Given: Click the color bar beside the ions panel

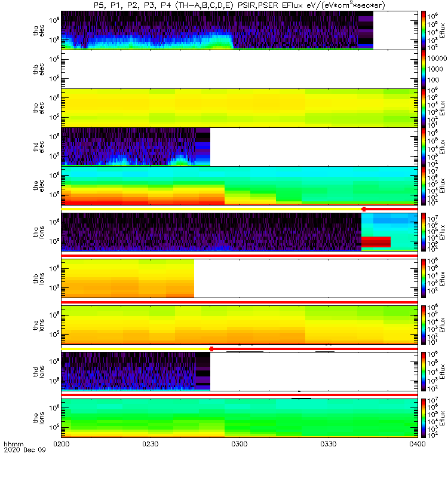Looking at the screenshot, I should click(424, 418).
